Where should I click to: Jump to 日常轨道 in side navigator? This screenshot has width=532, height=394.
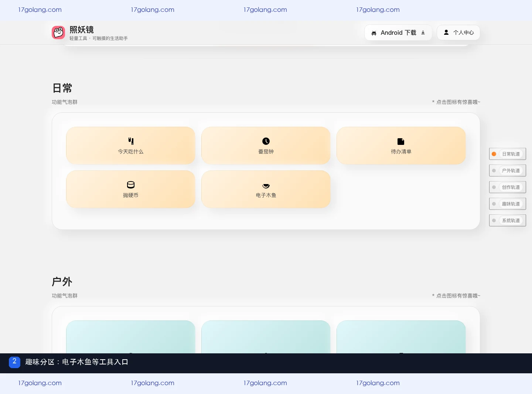click(508, 154)
